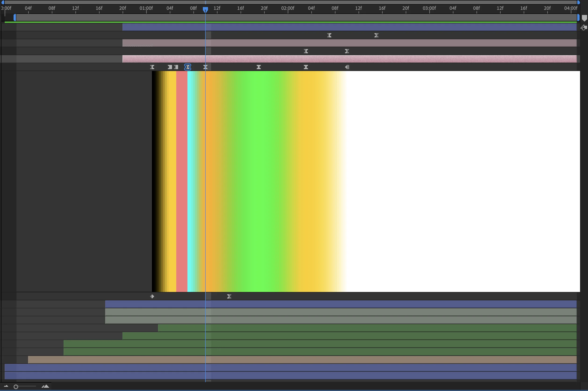Click the bright green region of the color strip
This screenshot has width=588, height=391.
tap(258, 181)
